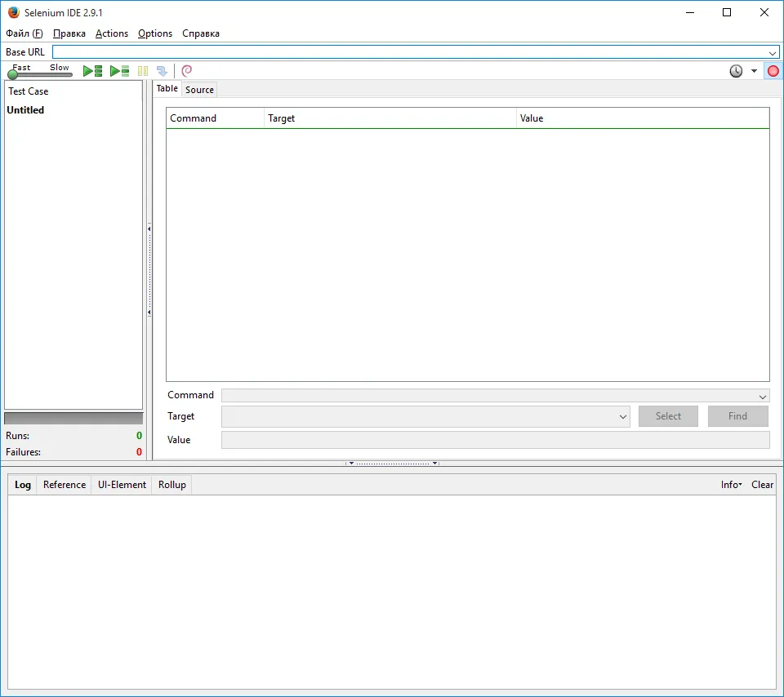Click the Select button
Screen dimensions: 784x697
(x=668, y=416)
